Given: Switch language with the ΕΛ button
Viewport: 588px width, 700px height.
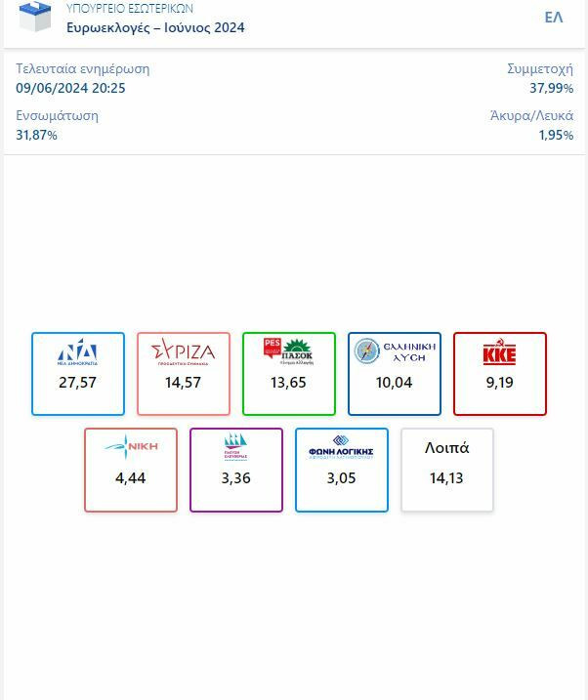Looking at the screenshot, I should coord(554,18).
